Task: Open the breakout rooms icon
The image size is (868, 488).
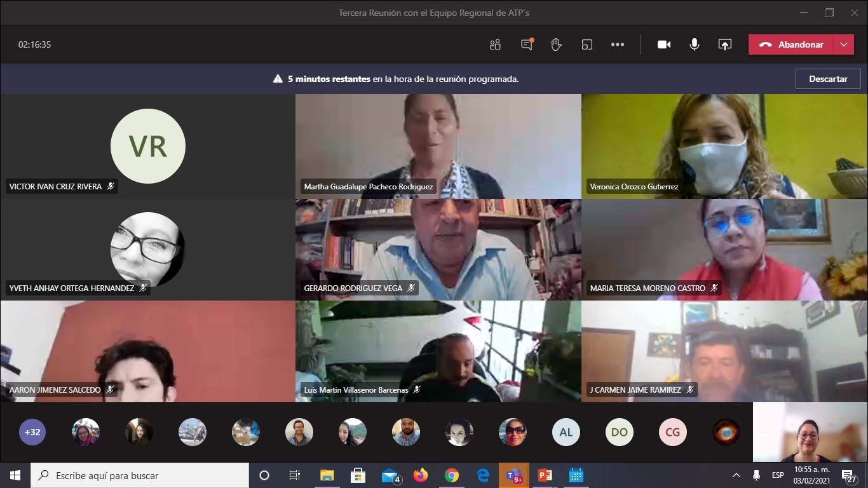Action: tap(587, 44)
